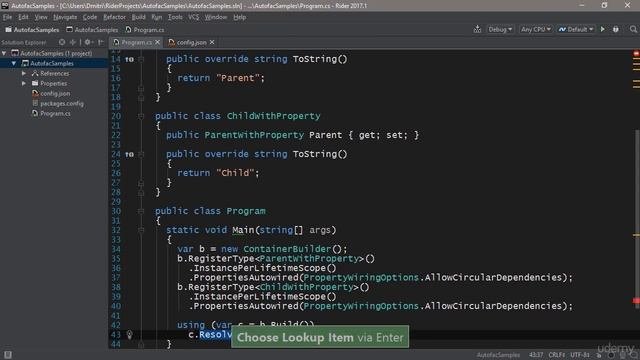The width and height of the screenshot is (640, 360).
Task: Click the Build Solution icon in toolbar
Action: click(x=477, y=29)
